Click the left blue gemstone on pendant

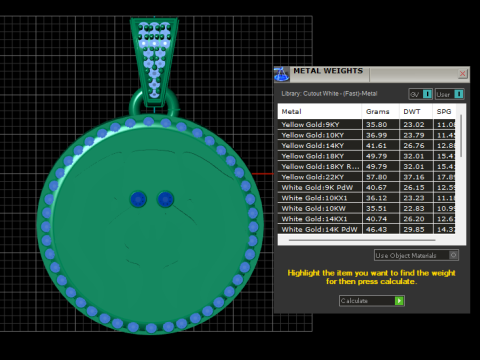[x=138, y=199]
